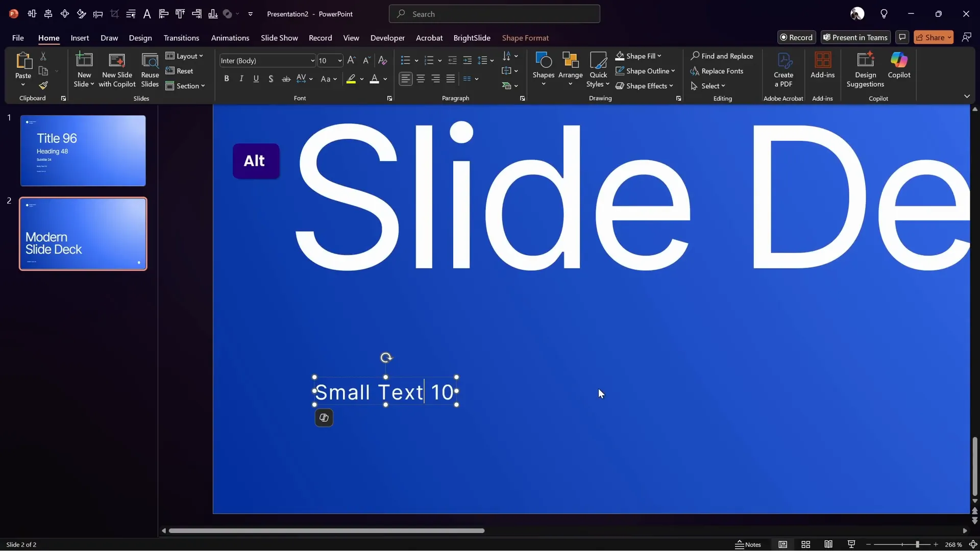Click the Arrange icon in Drawing group
The width and height of the screenshot is (980, 551).
click(571, 66)
